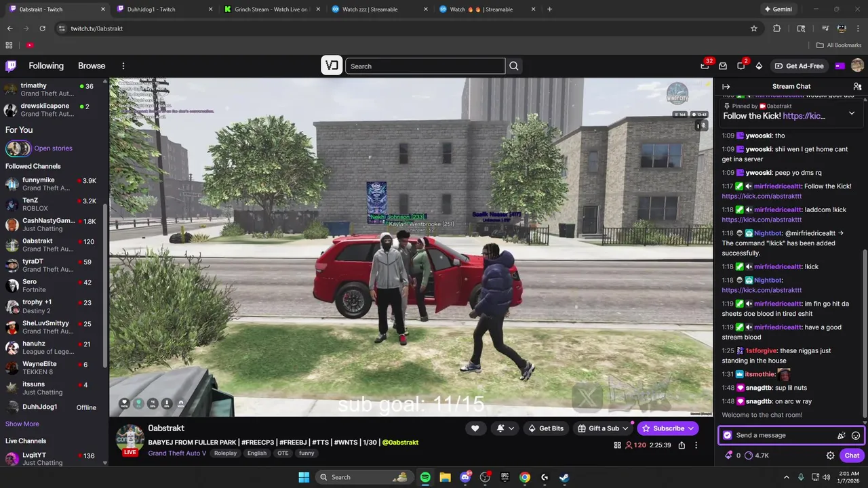Select tyraDT channel in sidebar
The image size is (868, 488).
54,266
